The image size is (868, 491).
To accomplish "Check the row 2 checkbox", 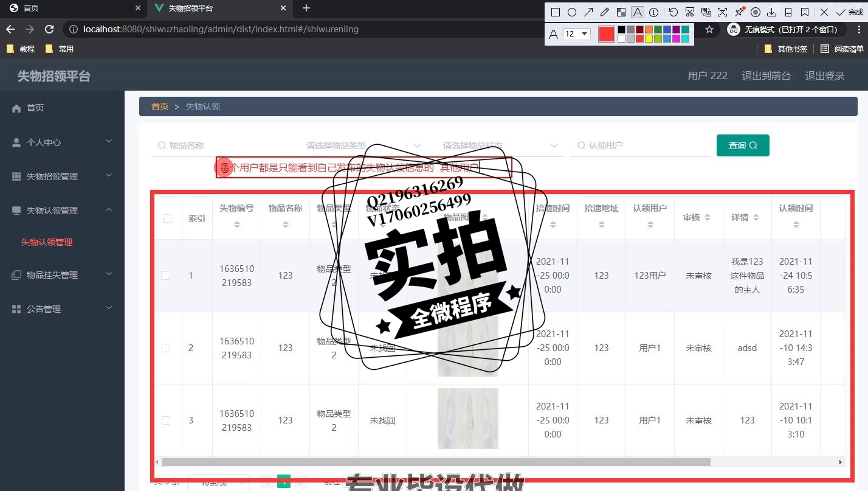I will coord(166,348).
